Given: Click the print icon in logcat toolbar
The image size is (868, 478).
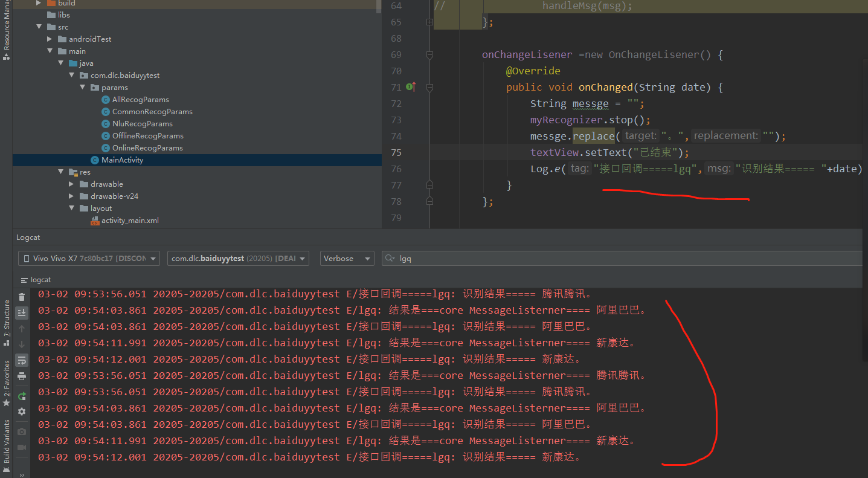Looking at the screenshot, I should click(22, 376).
